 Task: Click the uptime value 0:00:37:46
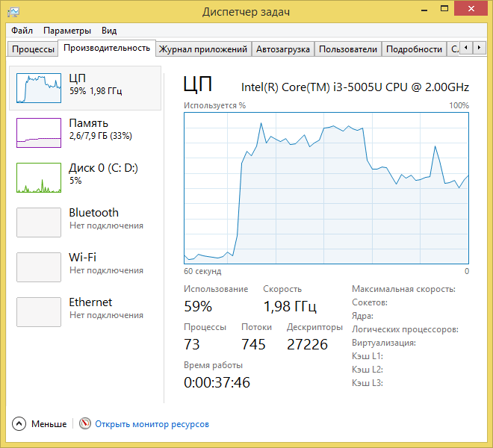click(x=217, y=382)
